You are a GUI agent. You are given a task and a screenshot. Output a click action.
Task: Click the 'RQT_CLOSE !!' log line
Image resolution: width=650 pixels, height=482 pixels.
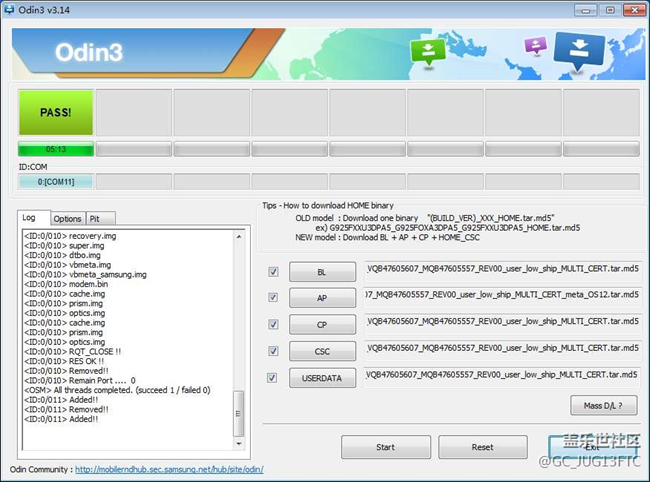(73, 351)
